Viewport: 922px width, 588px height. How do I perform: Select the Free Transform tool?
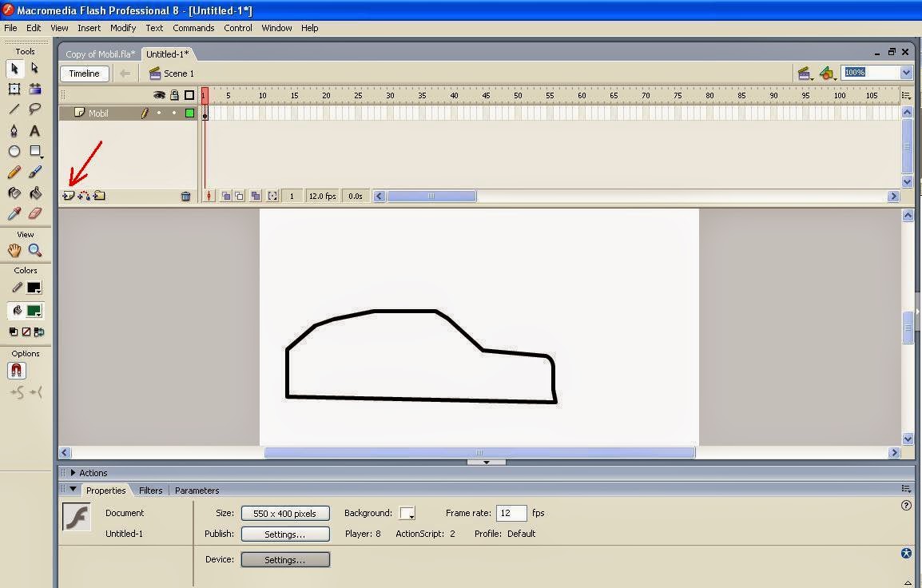coord(14,89)
